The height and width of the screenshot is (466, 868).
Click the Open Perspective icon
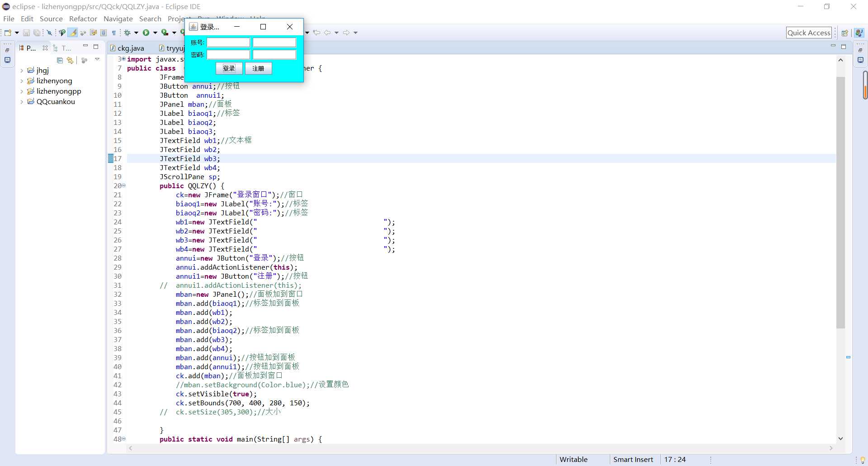[x=844, y=33]
